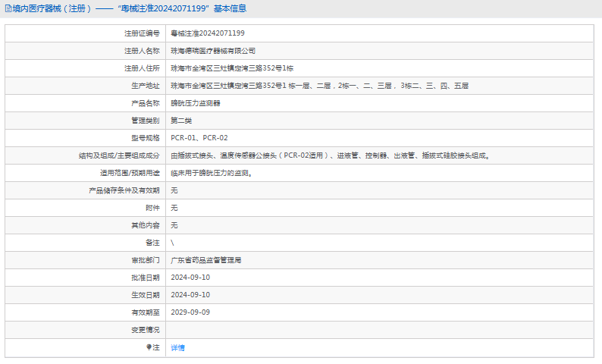This screenshot has width=602, height=364.
Task: Click the structure composition text starting 由插拔式接头
Action: pos(331,155)
